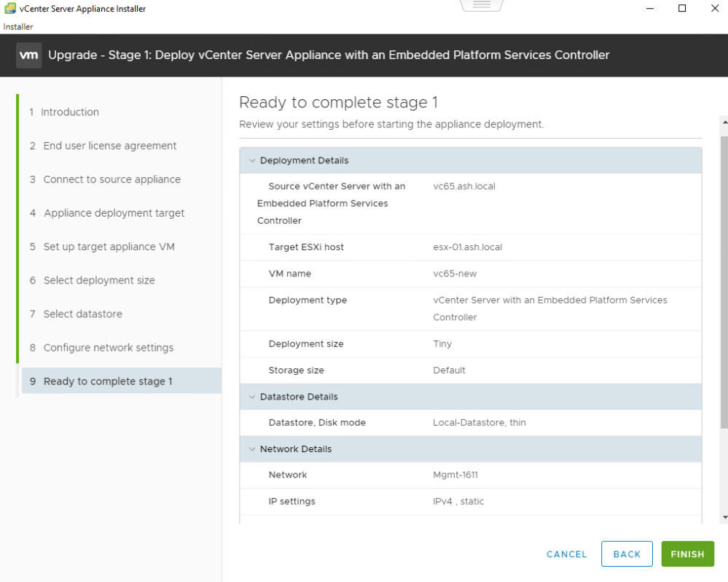This screenshot has width=728, height=582.
Task: Click the Storage size value Default
Action: click(x=449, y=370)
